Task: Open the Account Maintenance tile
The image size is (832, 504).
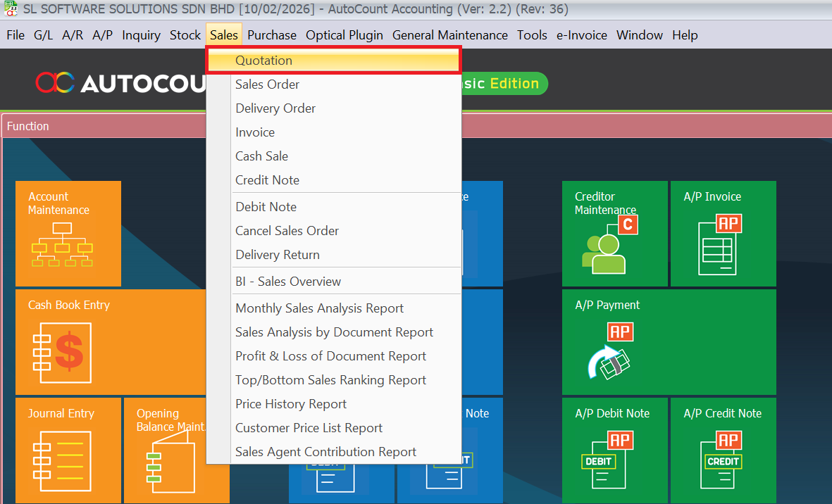Action: tap(68, 234)
